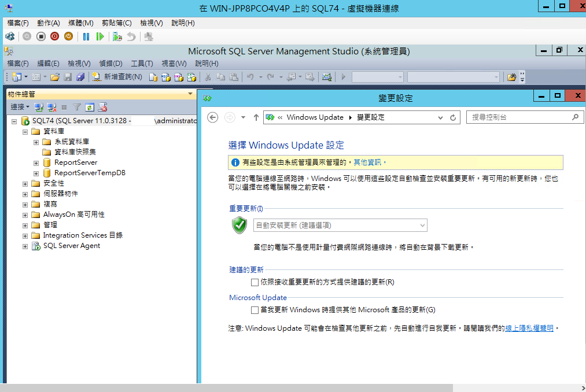Open 動作(A) menu in VM connection window
586x392 pixels.
click(48, 23)
